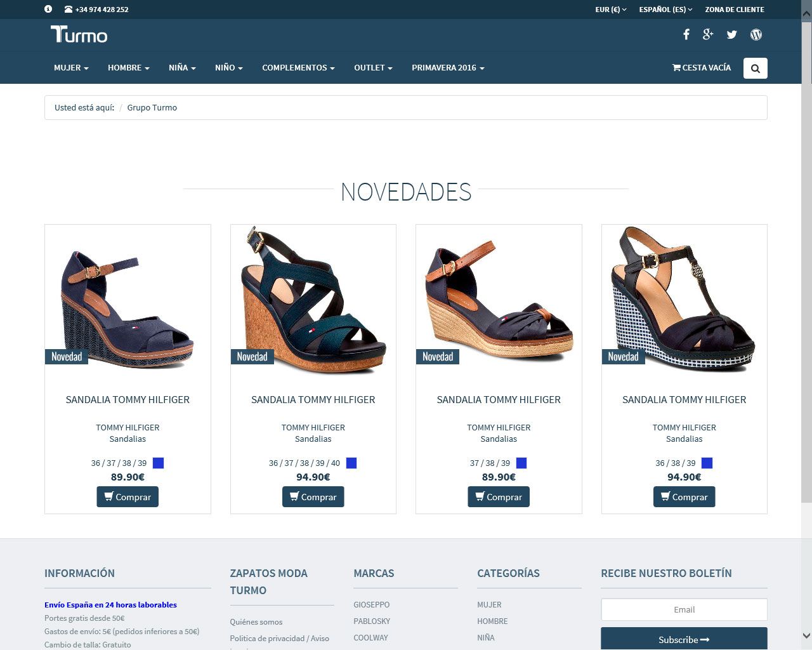Open the PRIMAVERA 2016 menu

pos(448,68)
